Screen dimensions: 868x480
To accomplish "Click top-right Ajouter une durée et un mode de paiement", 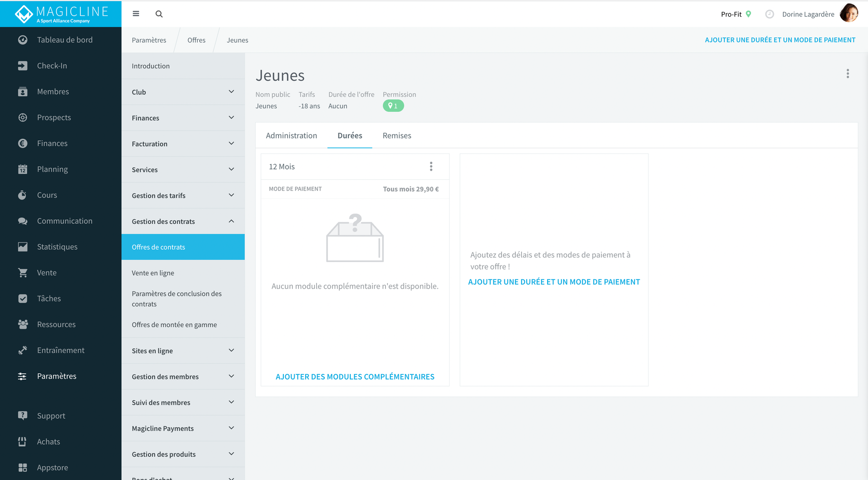I will coord(780,40).
